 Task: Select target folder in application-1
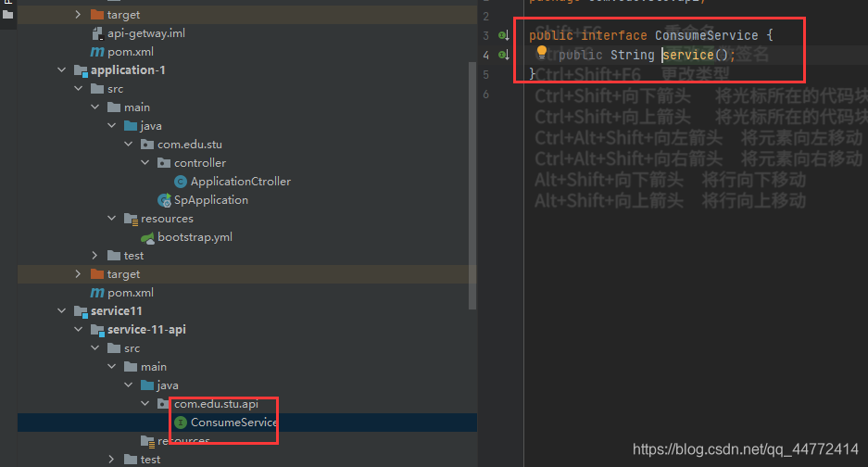point(123,274)
